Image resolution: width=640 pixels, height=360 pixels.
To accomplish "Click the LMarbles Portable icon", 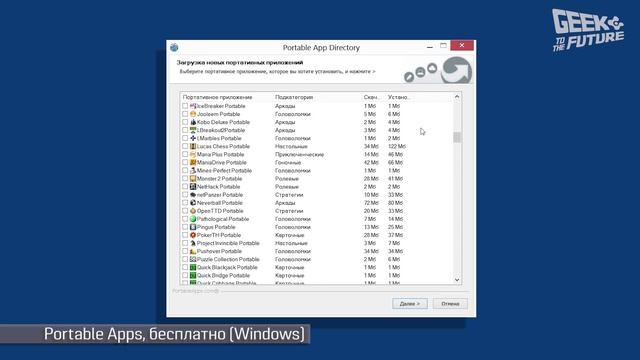I will pos(193,138).
